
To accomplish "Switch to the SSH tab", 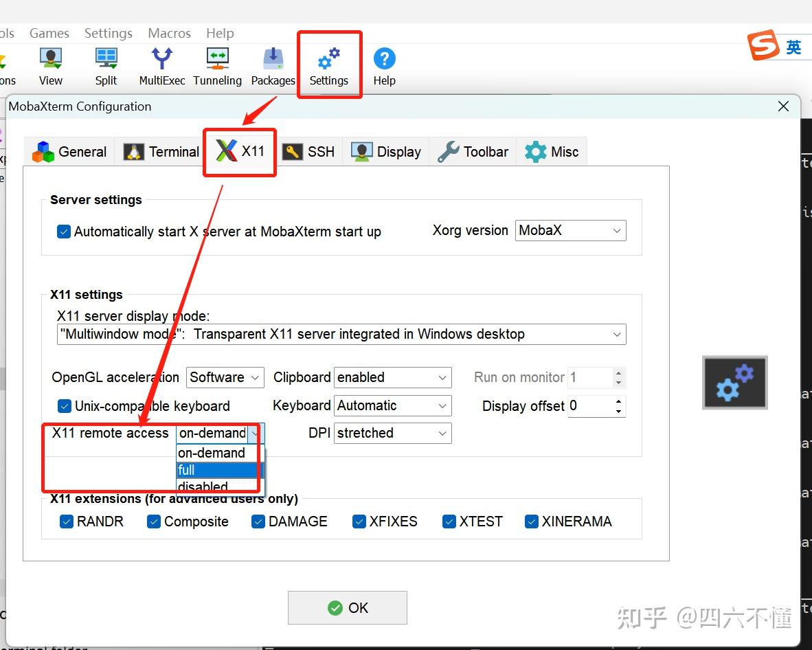I will coord(309,152).
